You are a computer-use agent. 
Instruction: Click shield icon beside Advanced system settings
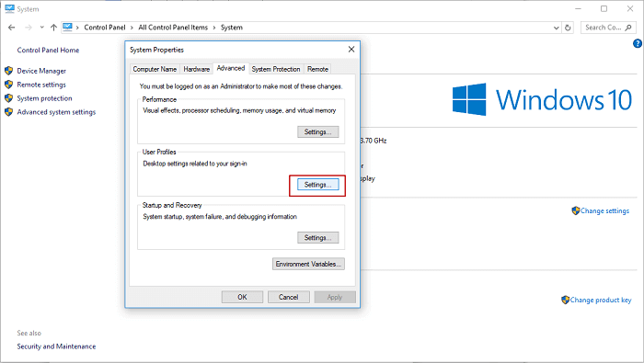pos(8,111)
